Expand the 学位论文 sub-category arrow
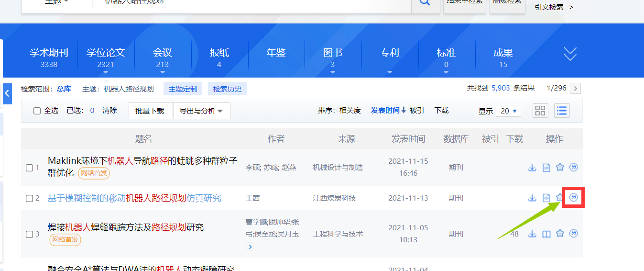Screen dimensions: 644x271 click(x=106, y=73)
